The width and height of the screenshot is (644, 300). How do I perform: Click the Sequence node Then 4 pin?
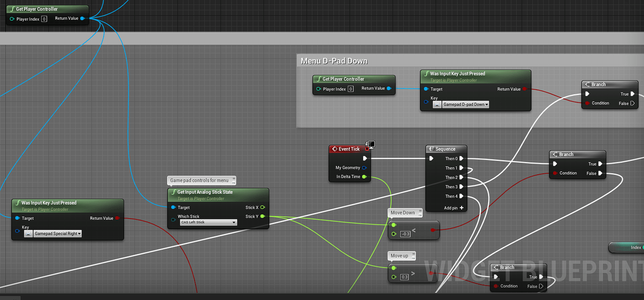[461, 196]
